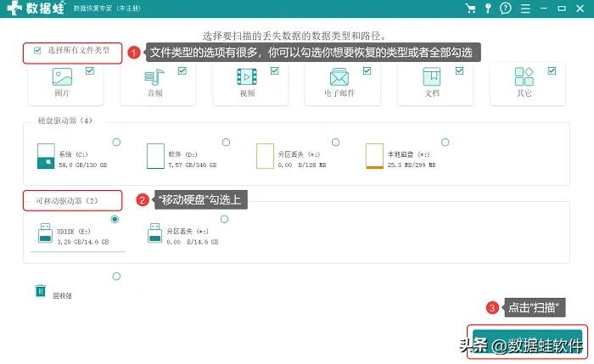Click the 扫描 scan button

click(x=527, y=342)
